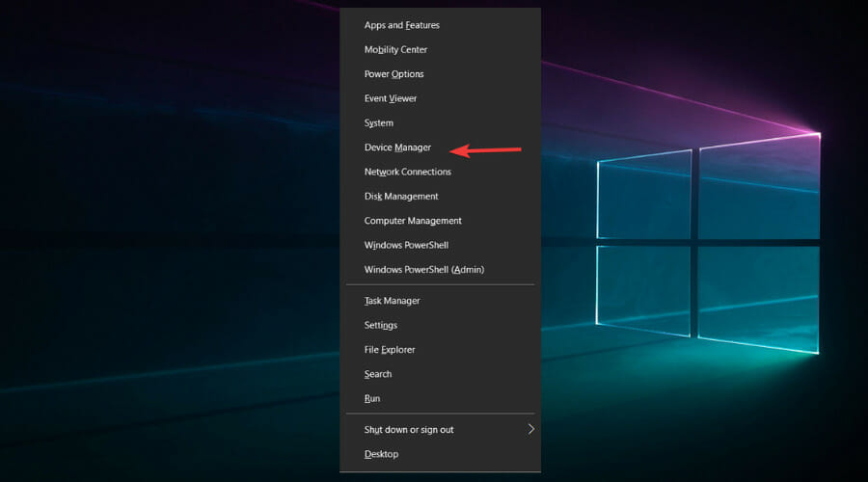Run Windows PowerShell (Admin)
This screenshot has width=868, height=482.
click(x=440, y=270)
